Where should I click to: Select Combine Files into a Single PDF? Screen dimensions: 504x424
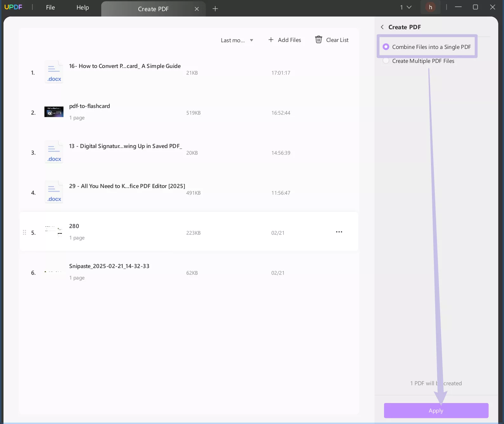click(427, 47)
